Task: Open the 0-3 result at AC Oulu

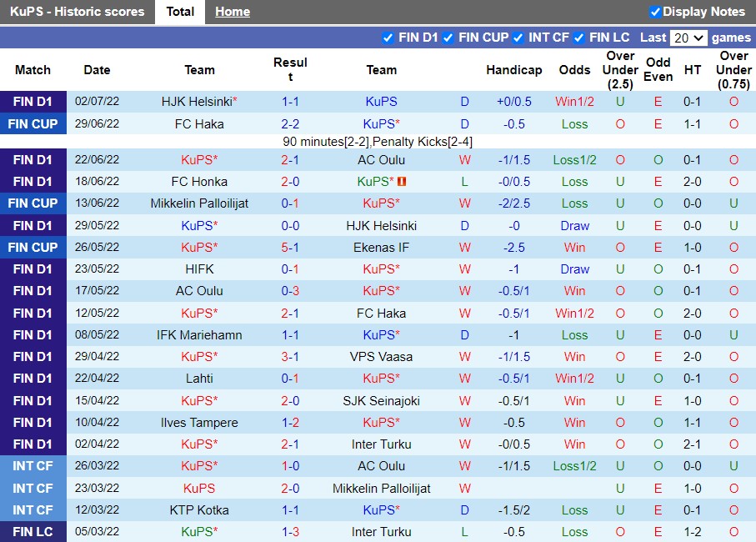Action: click(290, 291)
